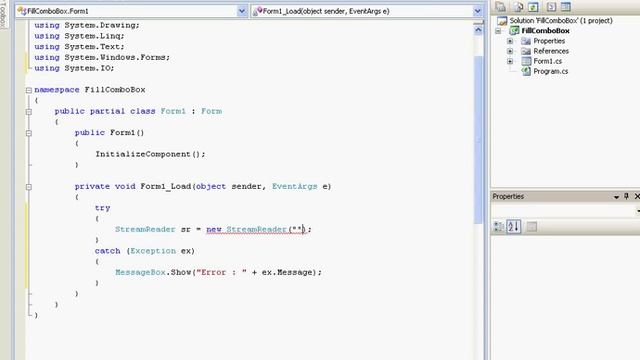Click the Form1.cs form file icon

(x=527, y=61)
